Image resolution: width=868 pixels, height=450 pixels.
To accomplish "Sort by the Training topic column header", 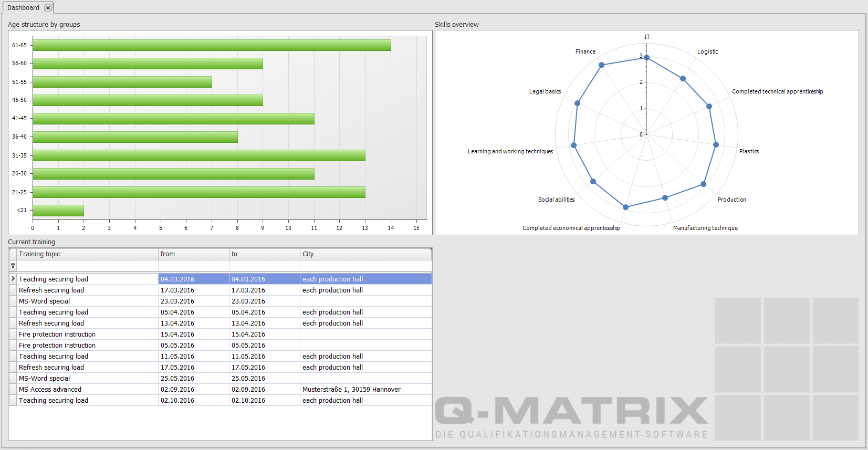I will [88, 254].
